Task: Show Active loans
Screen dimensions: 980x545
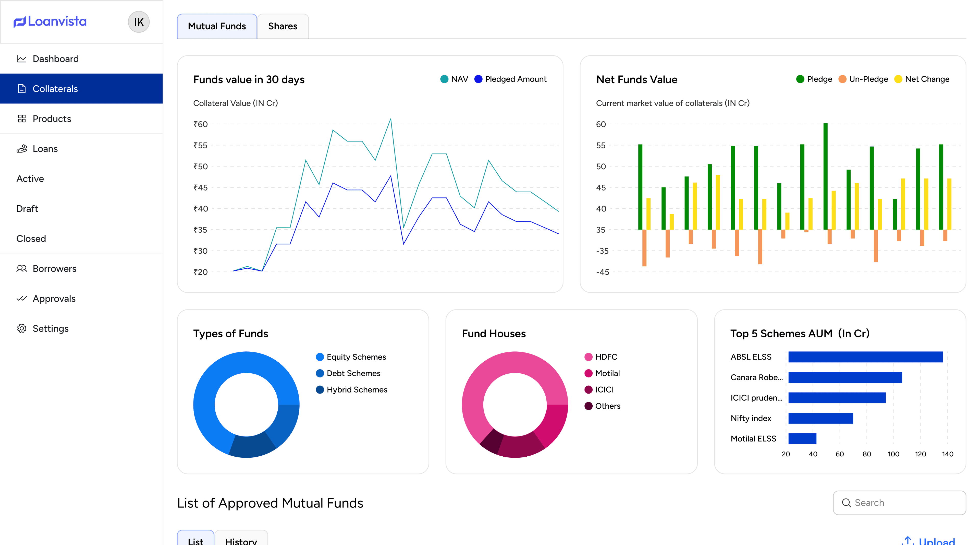Action: tap(81, 179)
